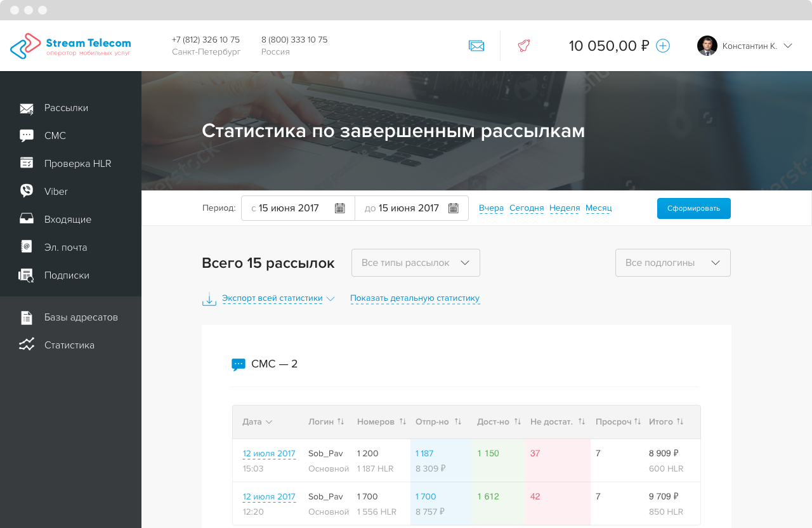Open Эл. почта section
The width and height of the screenshot is (812, 528).
tap(65, 247)
